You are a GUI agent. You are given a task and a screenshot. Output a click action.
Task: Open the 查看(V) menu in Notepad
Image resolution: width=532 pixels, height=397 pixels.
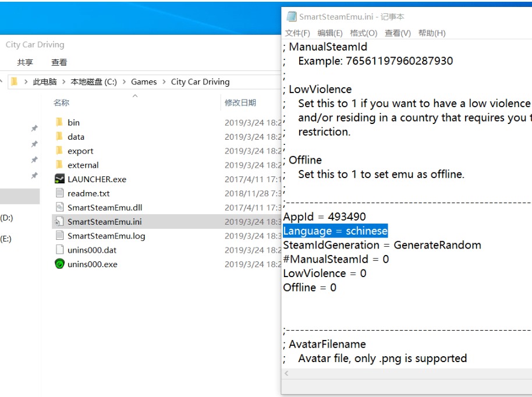pyautogui.click(x=398, y=33)
